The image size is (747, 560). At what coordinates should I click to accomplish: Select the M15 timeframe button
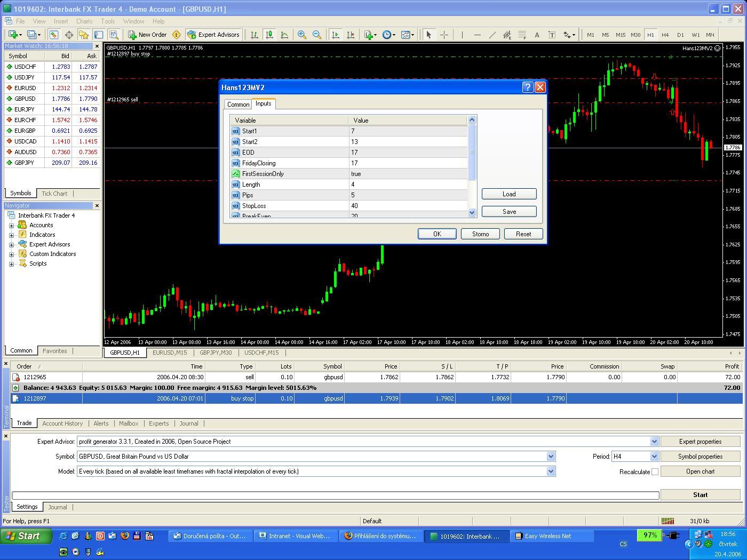pyautogui.click(x=620, y=35)
